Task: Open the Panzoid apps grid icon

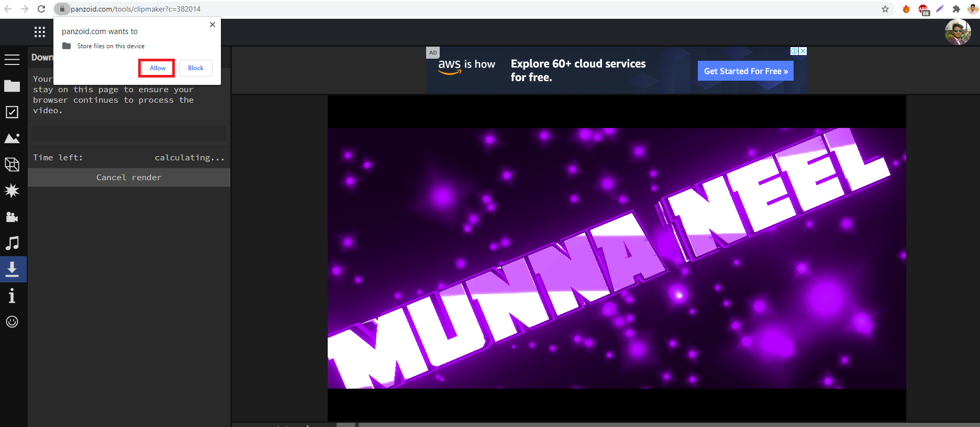Action: pos(40,32)
